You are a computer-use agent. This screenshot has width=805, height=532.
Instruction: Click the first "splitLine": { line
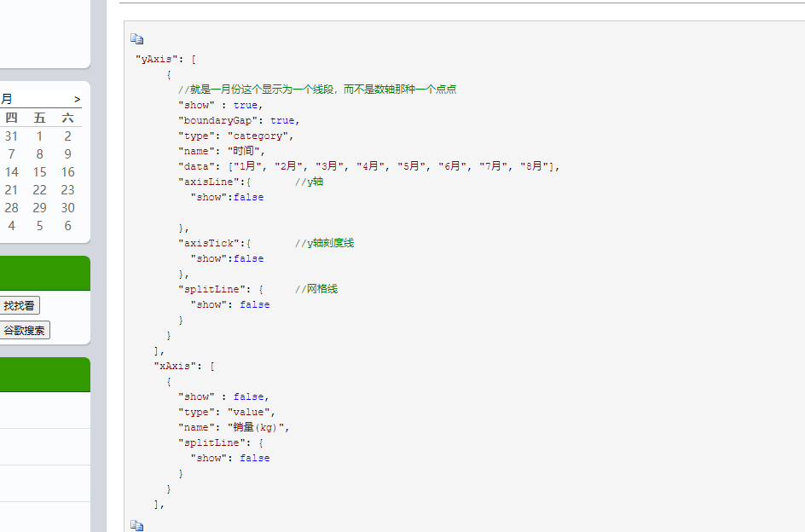click(221, 289)
